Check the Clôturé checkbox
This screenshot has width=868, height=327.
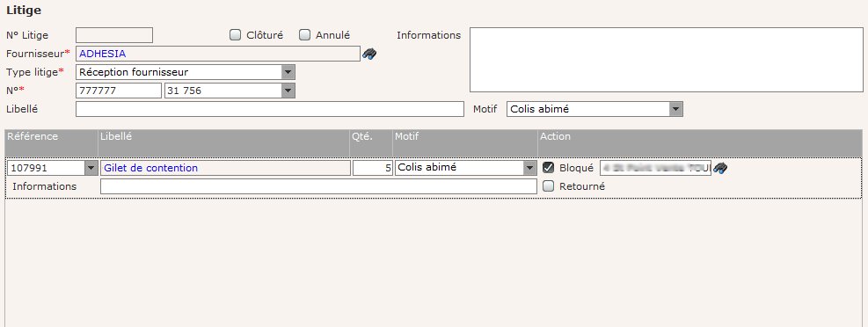pyautogui.click(x=236, y=35)
